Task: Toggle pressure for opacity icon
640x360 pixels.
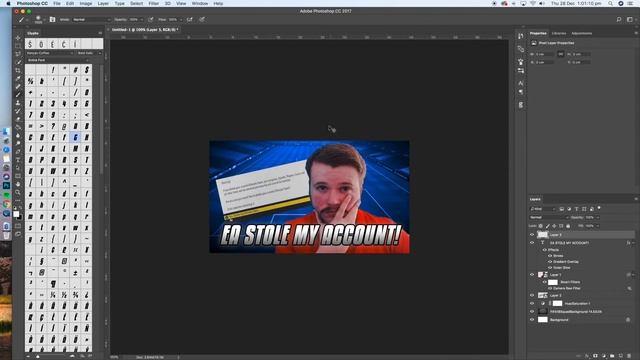Action: [151, 20]
